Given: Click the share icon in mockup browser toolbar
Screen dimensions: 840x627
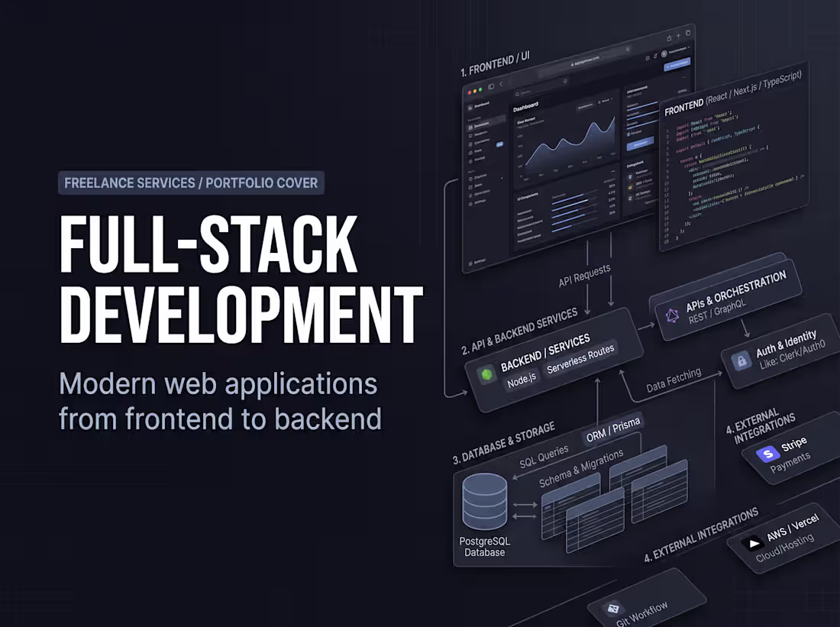Looking at the screenshot, I should click(x=669, y=38).
